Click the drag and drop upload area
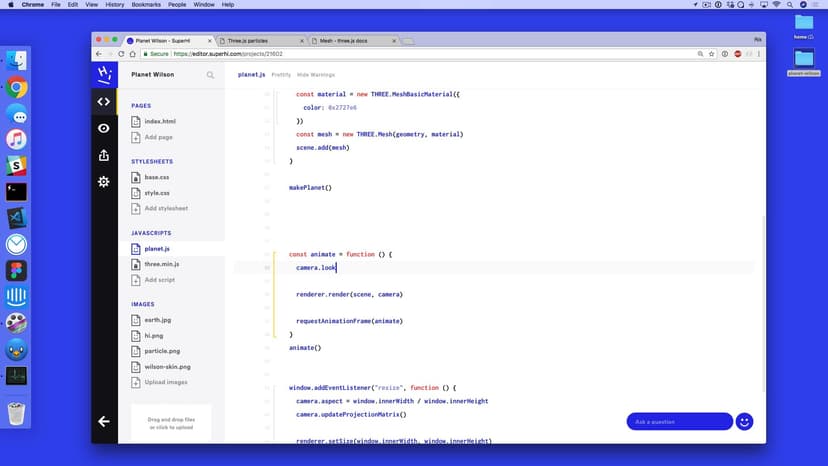The width and height of the screenshot is (828, 466). pos(171,423)
